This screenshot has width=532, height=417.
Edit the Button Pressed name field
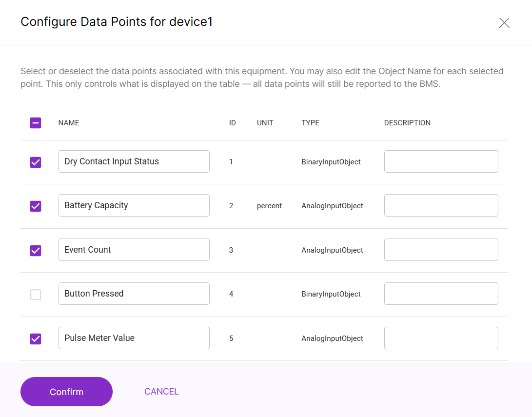(134, 293)
